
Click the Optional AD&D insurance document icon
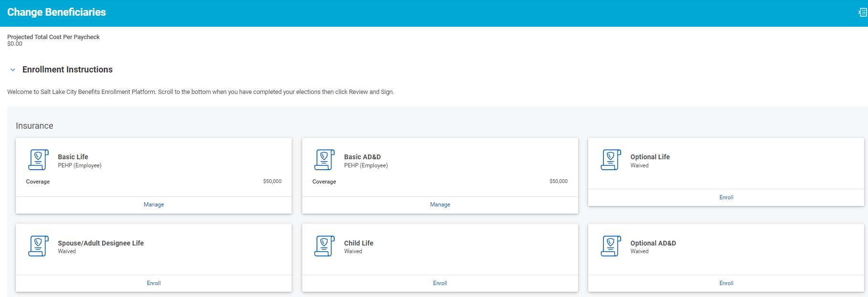tap(611, 246)
